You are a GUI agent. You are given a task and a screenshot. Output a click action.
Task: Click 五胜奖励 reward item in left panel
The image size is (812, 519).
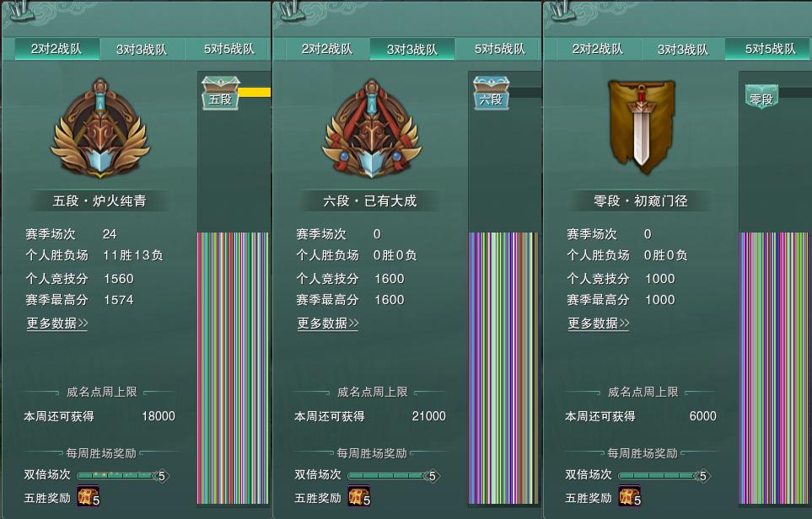pyautogui.click(x=88, y=495)
